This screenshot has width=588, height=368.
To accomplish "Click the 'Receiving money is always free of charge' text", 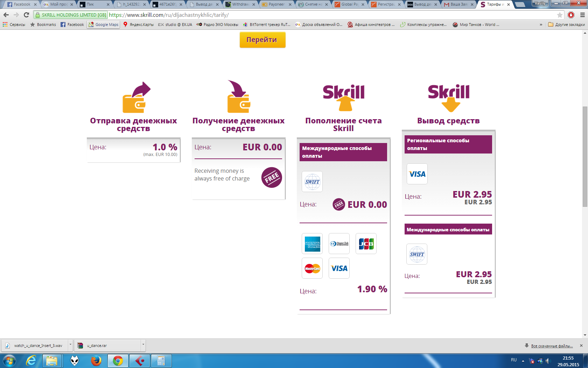I will point(222,175).
